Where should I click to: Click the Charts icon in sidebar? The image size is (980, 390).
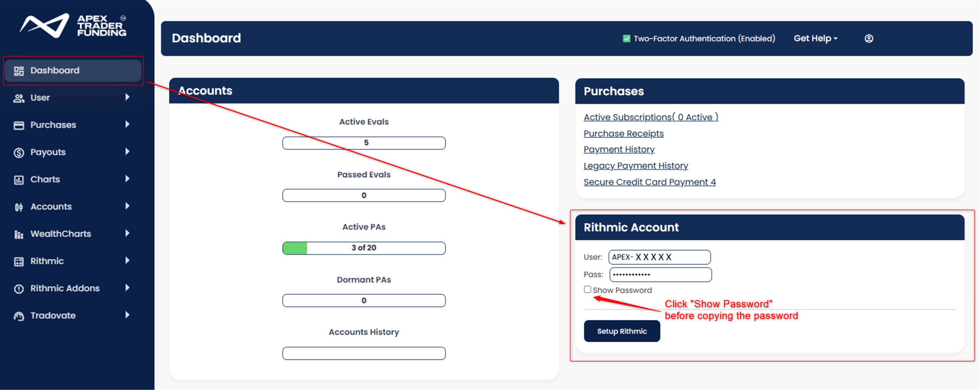19,180
